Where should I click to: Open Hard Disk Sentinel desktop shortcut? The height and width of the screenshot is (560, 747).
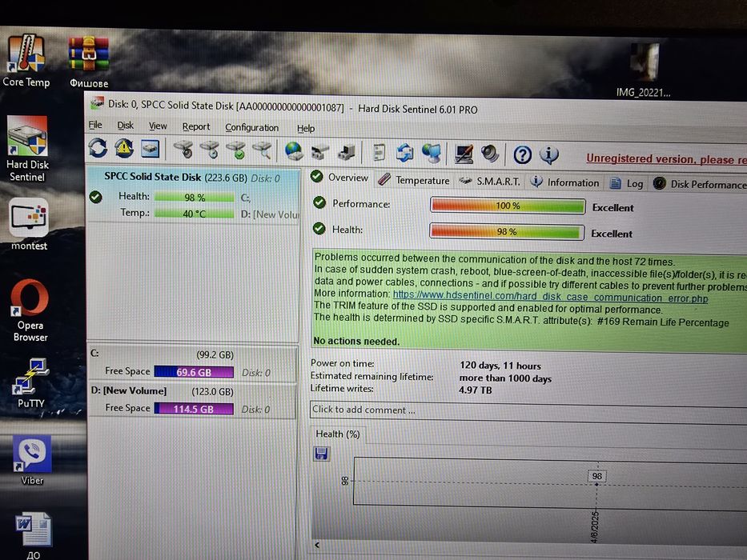(28, 149)
